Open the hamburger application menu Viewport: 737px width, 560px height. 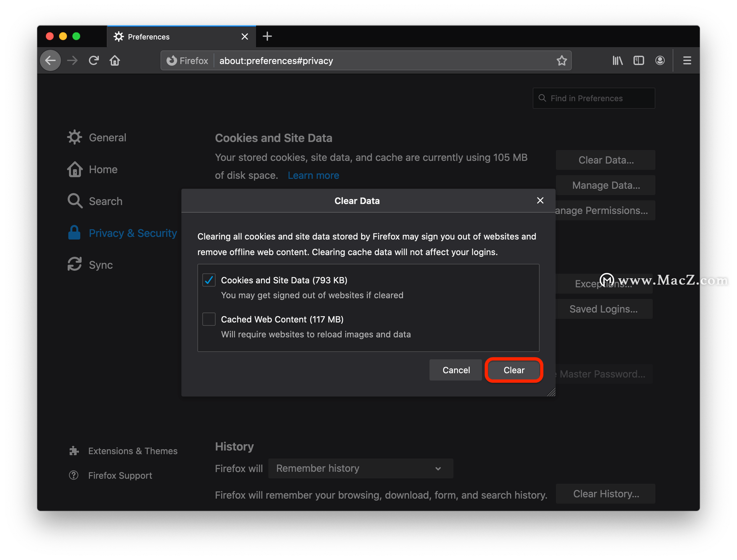687,61
